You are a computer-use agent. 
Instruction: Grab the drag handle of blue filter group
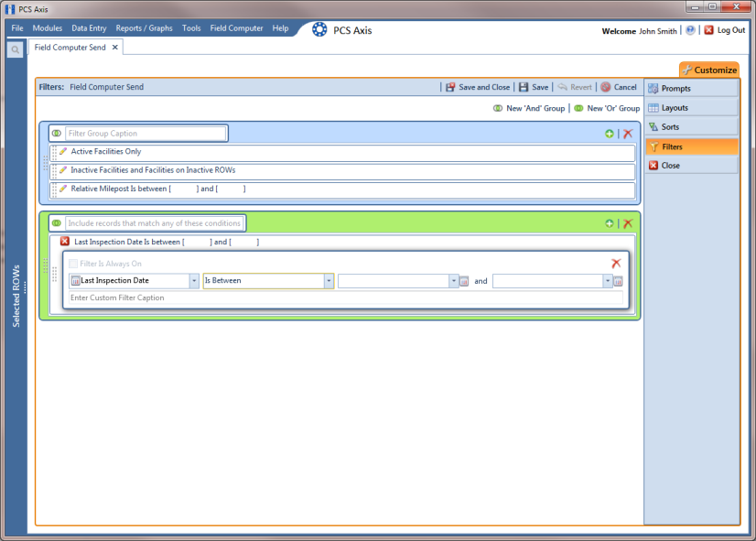tap(46, 163)
